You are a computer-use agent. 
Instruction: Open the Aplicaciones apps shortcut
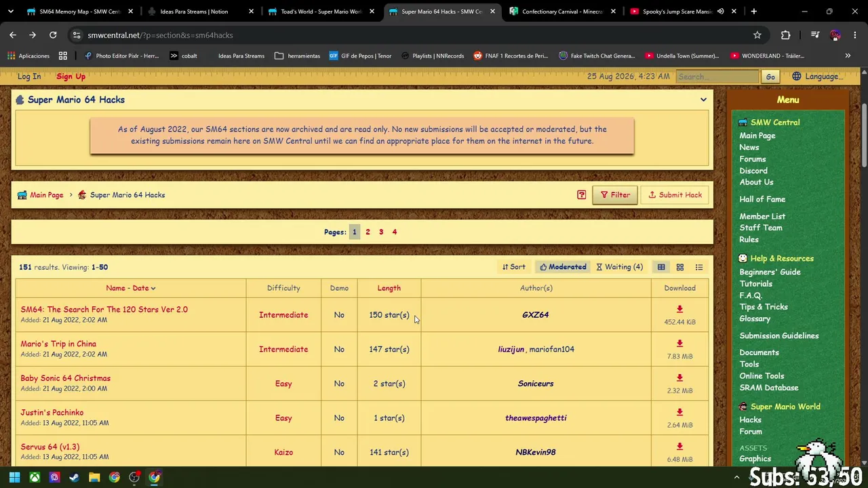(x=28, y=56)
